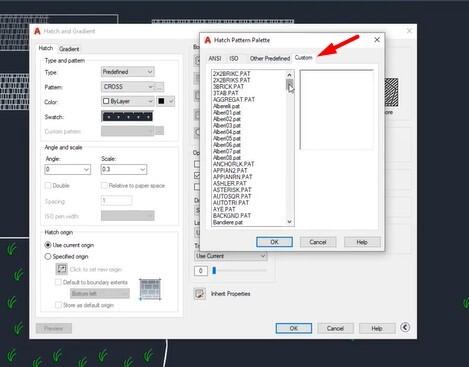Screen dimensions: 469x367
Task: Open the Scale dropdown showing 0.3
Action: (124, 169)
